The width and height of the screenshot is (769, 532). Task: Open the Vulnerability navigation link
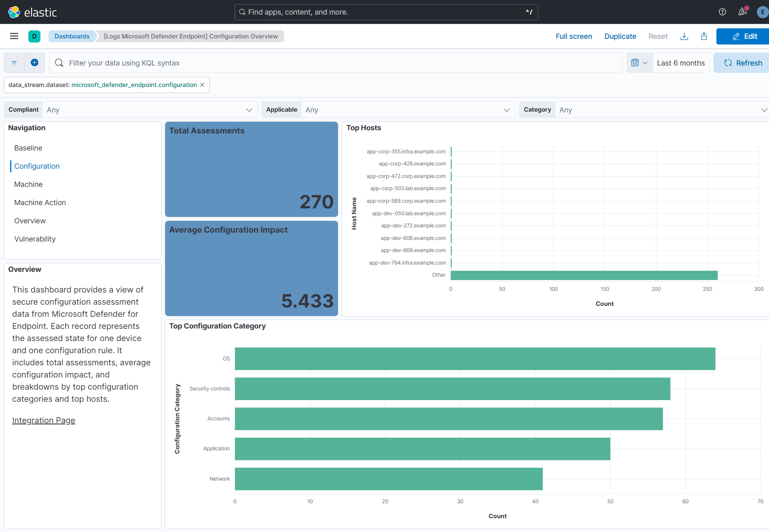click(x=35, y=239)
